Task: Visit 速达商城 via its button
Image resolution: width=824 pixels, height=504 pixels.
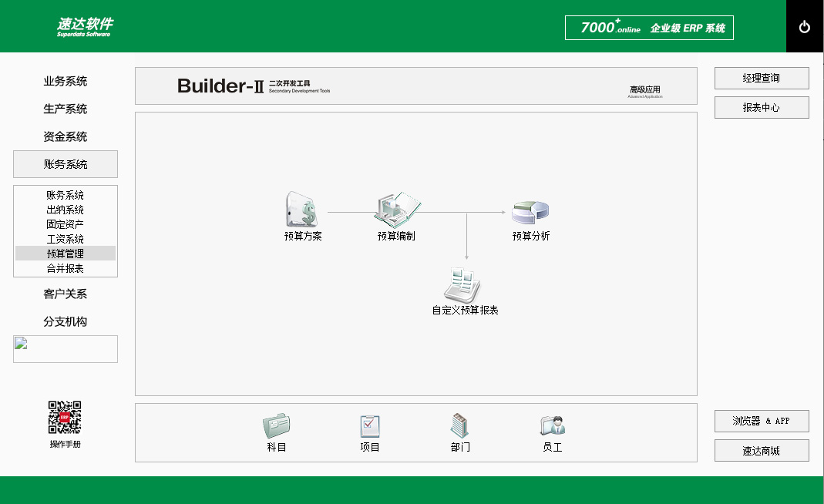Action: tap(761, 450)
